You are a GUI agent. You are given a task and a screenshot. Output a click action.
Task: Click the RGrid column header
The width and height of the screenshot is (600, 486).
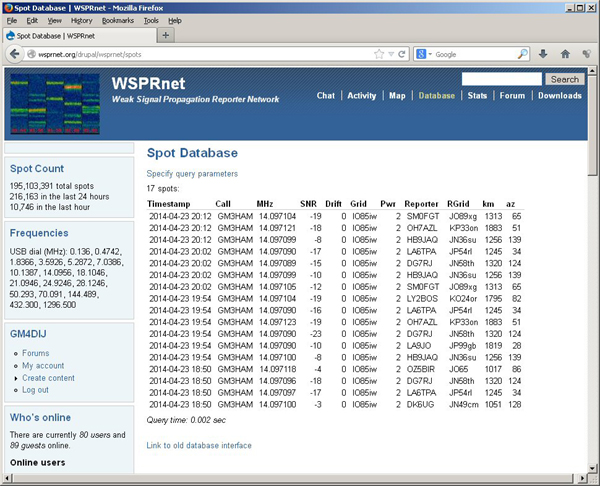pos(458,204)
